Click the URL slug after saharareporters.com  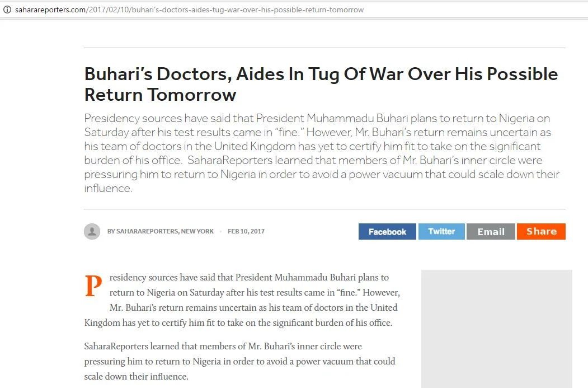[225, 10]
